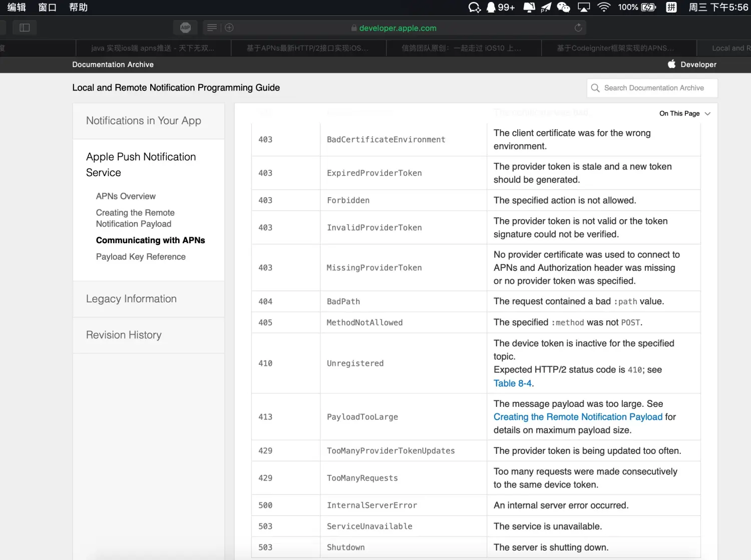
Task: Click the Unregistered cell
Action: (403, 363)
